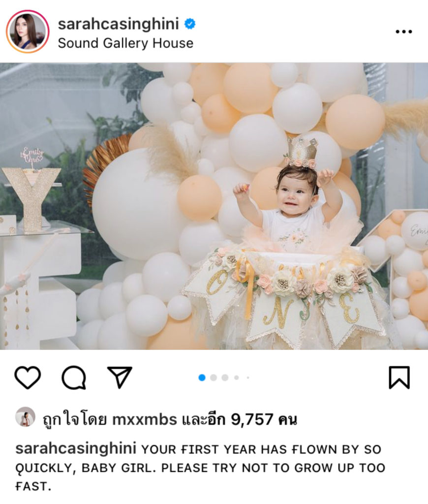Open sarahcasinghini username in header
This screenshot has height=504, width=428.
click(118, 24)
